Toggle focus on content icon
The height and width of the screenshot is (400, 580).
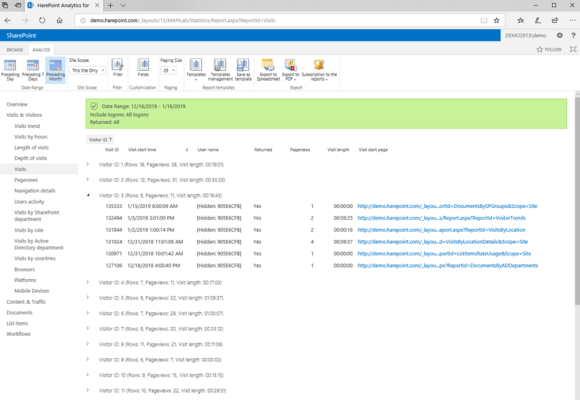click(573, 49)
